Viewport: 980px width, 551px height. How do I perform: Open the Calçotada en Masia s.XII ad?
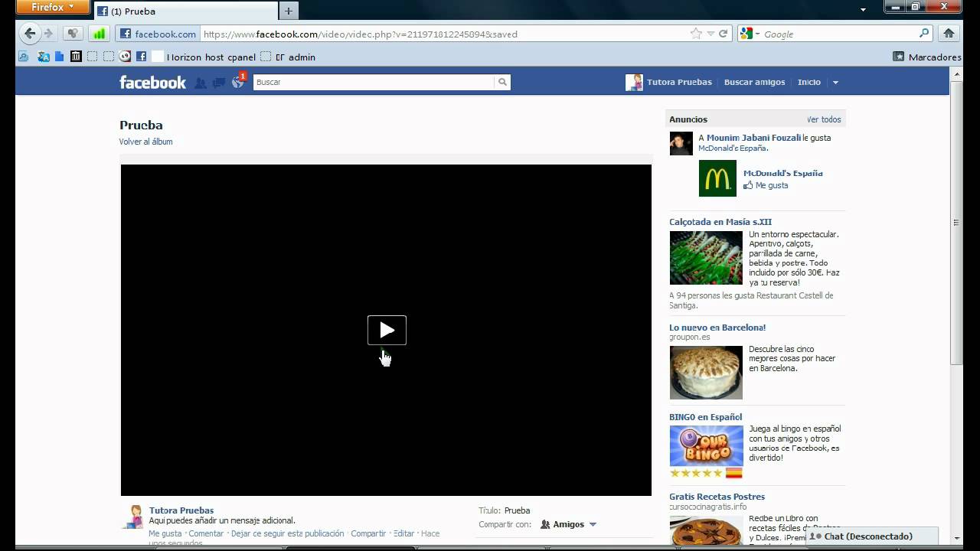pos(720,222)
